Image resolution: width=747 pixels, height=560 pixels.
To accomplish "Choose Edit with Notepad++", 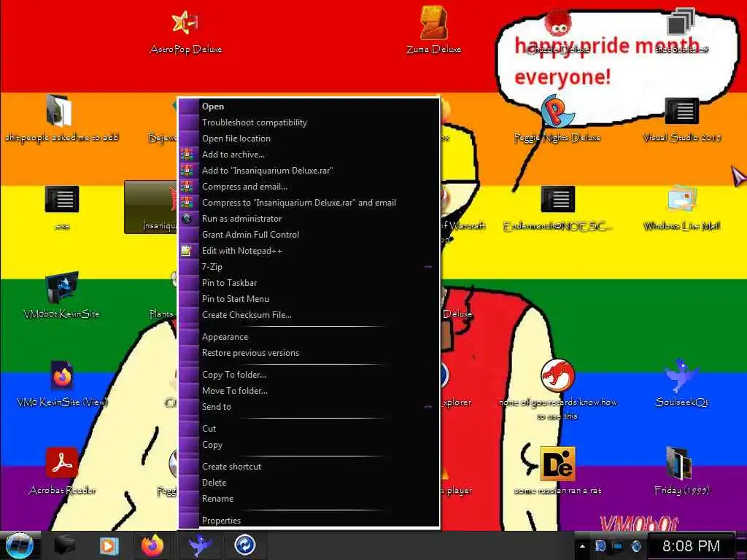I will pos(309,251).
